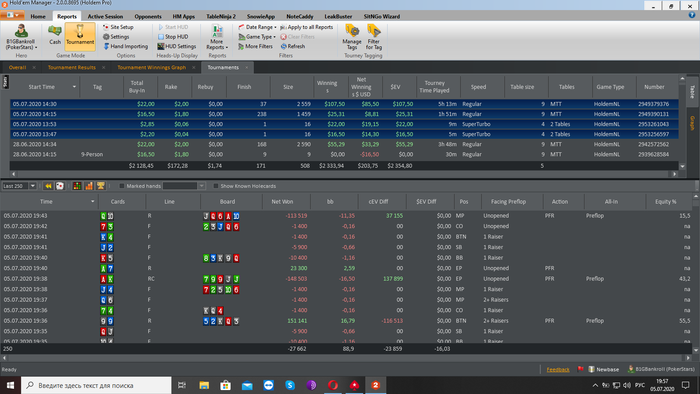This screenshot has height=394, width=700.
Task: Open Time column sort arrow in hands grid
Action: 92,202
